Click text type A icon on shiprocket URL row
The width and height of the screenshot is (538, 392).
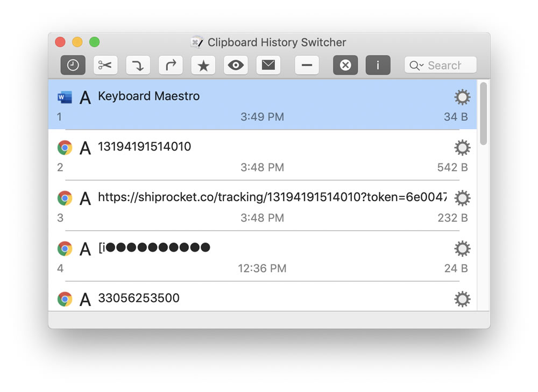(x=86, y=198)
